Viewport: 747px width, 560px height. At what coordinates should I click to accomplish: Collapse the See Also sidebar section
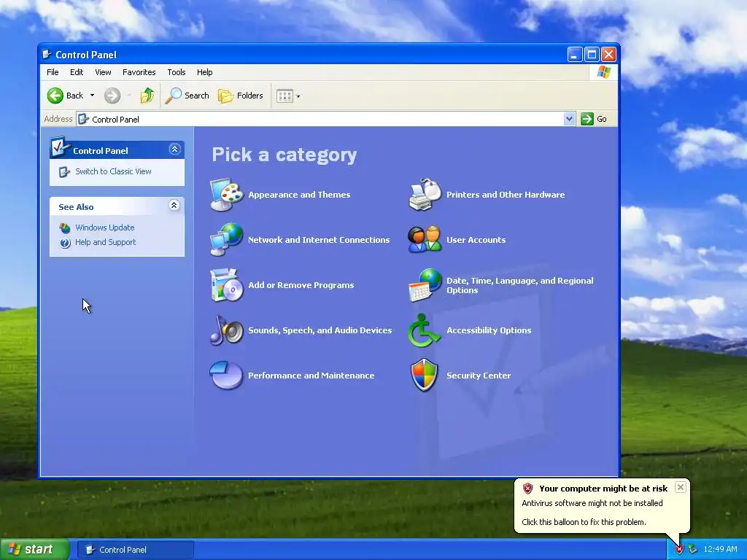click(x=174, y=205)
